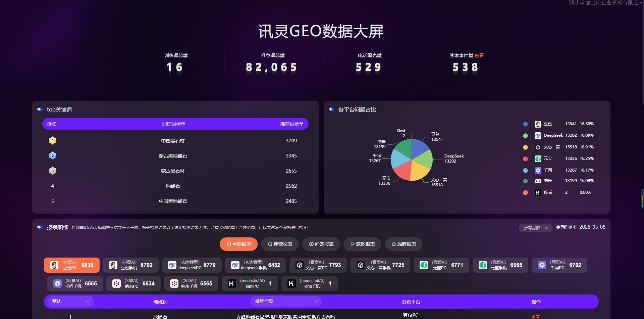Click the gold rank 1 medal icon

pos(53,140)
